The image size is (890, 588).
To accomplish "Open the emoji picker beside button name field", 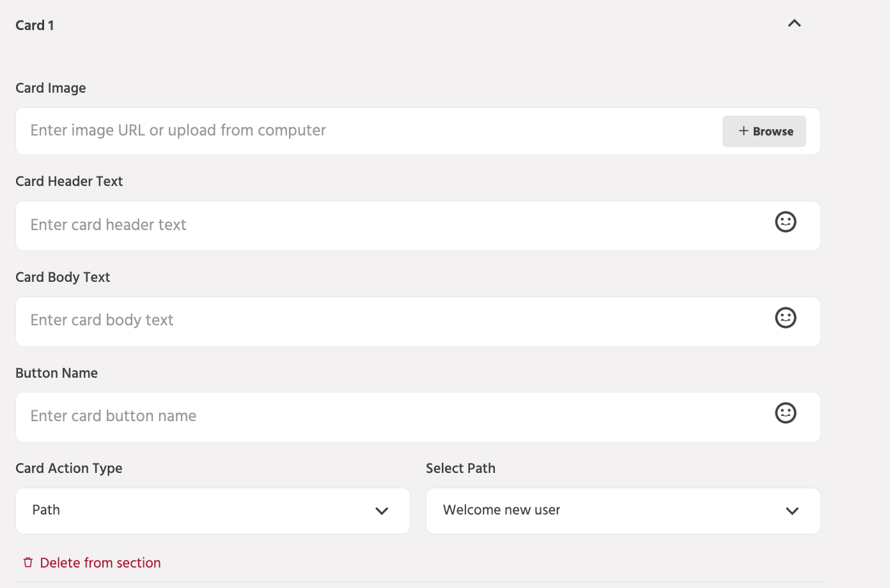I will [785, 413].
